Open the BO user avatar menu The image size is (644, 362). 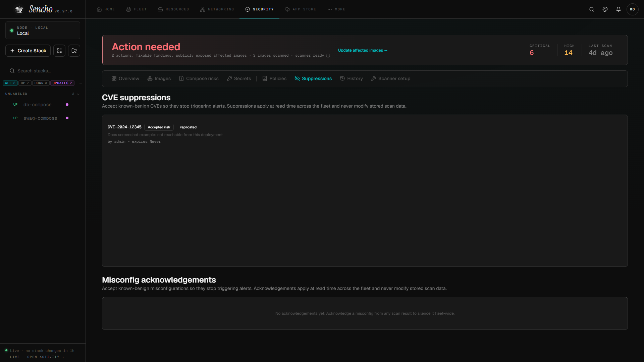[632, 9]
